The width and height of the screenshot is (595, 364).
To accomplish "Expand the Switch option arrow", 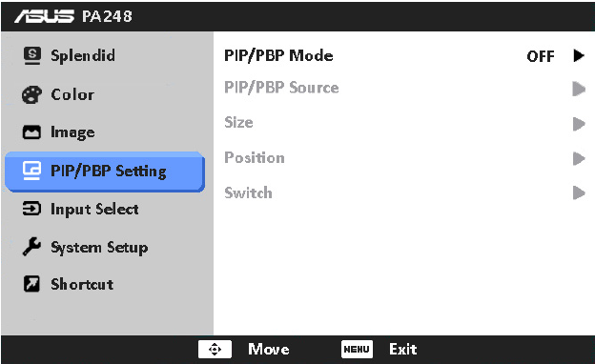I will tap(579, 192).
